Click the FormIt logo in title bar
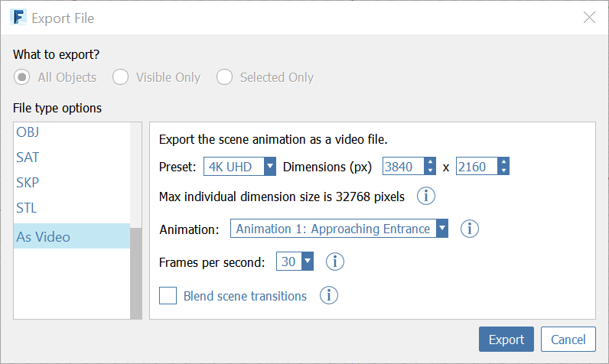This screenshot has height=364, width=609. tap(18, 18)
